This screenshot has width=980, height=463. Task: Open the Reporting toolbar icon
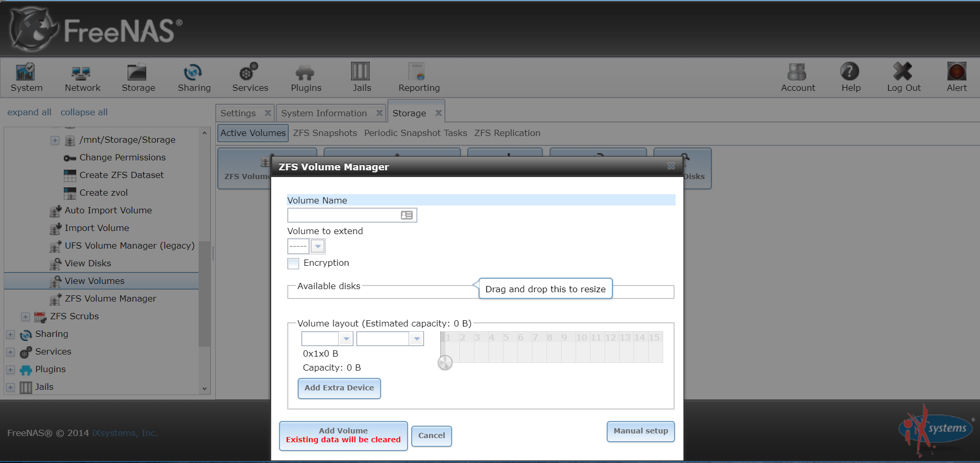coord(417,72)
